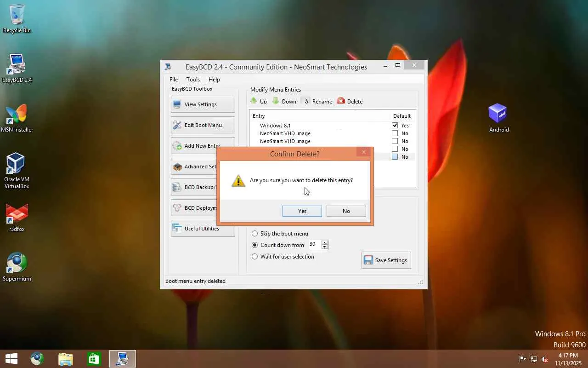The image size is (588, 368).
Task: Click the Rename toolbar button
Action: point(317,101)
